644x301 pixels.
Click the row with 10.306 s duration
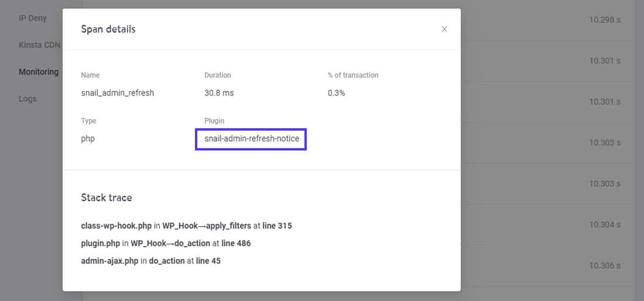pyautogui.click(x=604, y=265)
